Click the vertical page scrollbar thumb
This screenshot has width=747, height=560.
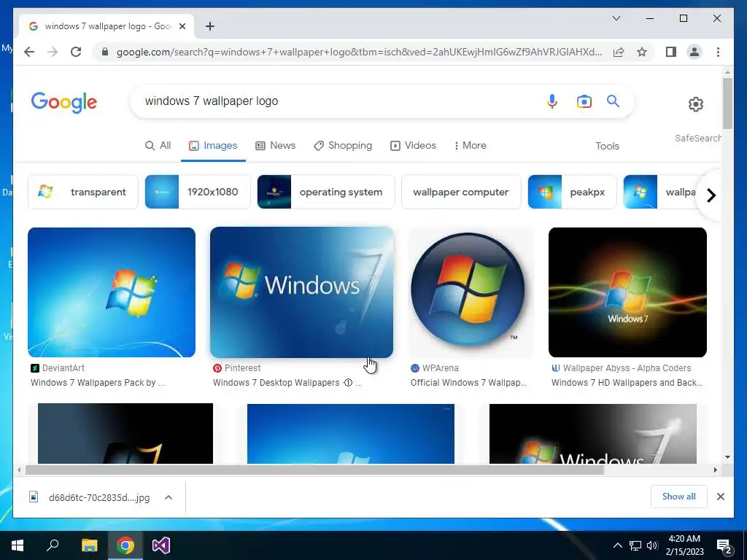click(x=727, y=104)
